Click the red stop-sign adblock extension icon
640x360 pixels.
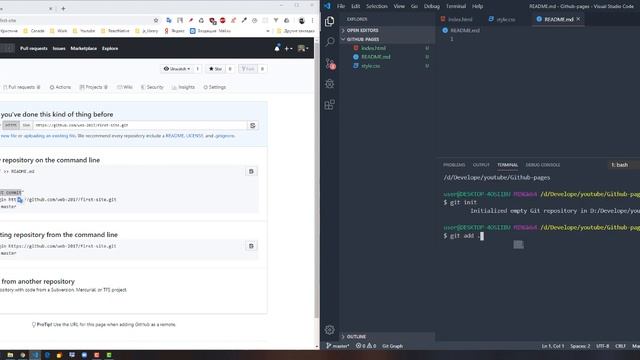pyautogui.click(x=222, y=20)
